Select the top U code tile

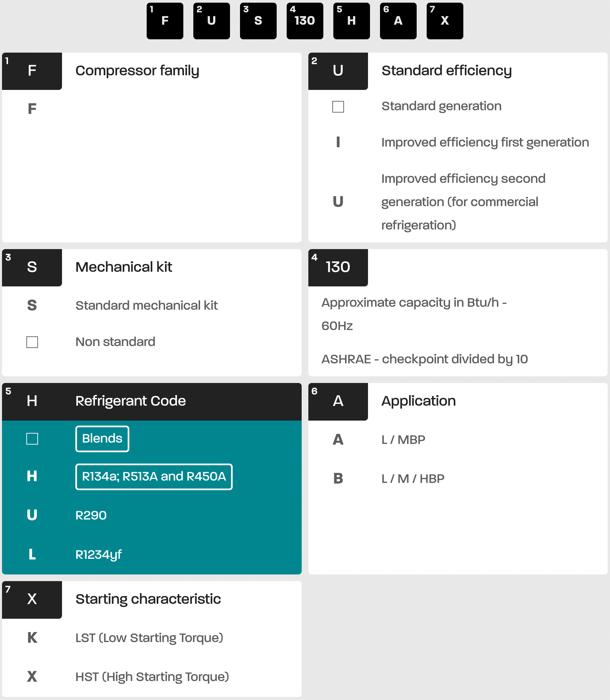click(211, 21)
